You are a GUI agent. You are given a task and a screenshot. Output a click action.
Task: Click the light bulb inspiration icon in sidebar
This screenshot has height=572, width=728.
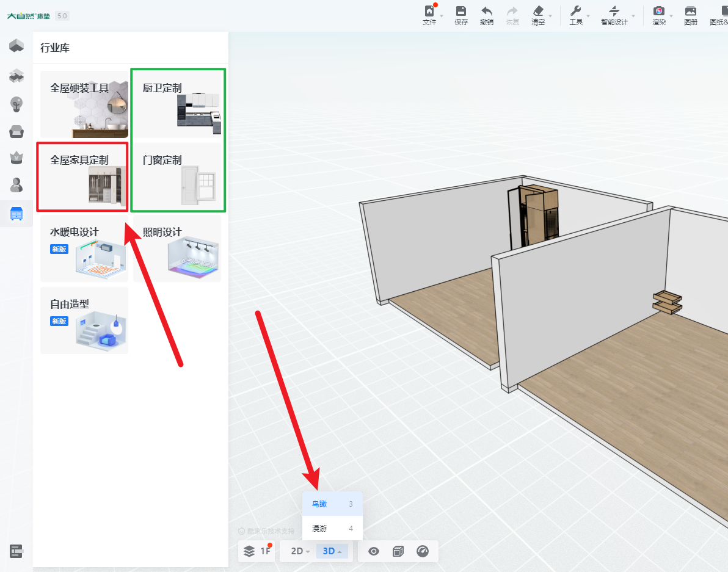coord(16,104)
